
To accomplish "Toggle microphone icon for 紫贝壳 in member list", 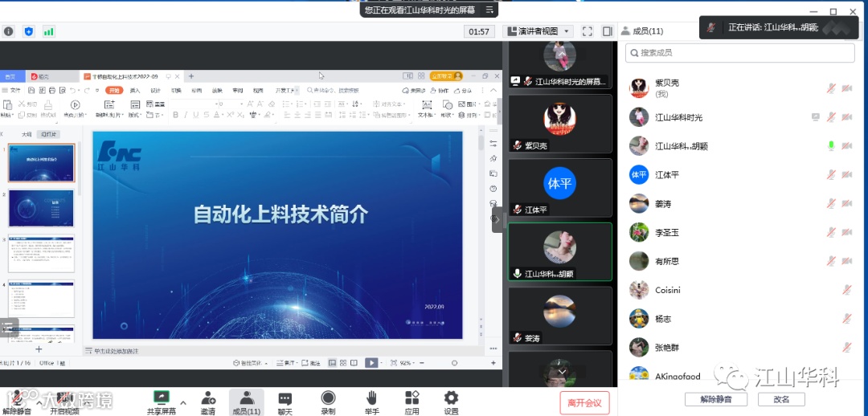I will (x=831, y=88).
